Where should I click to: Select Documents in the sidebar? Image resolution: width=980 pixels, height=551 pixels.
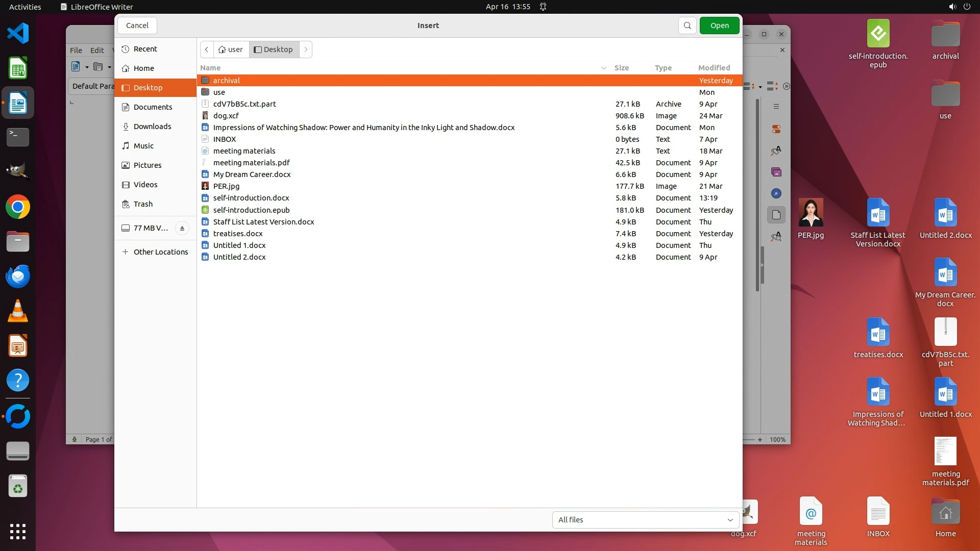point(153,107)
